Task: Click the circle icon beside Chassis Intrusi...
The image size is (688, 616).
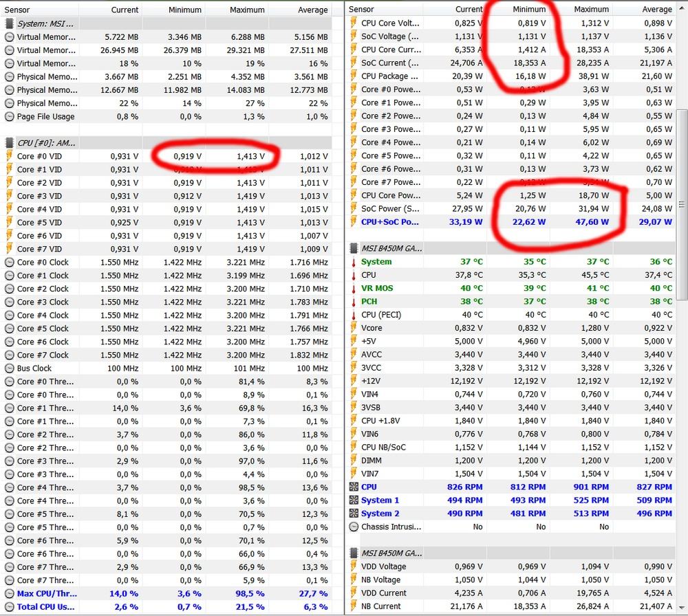Action: click(354, 527)
